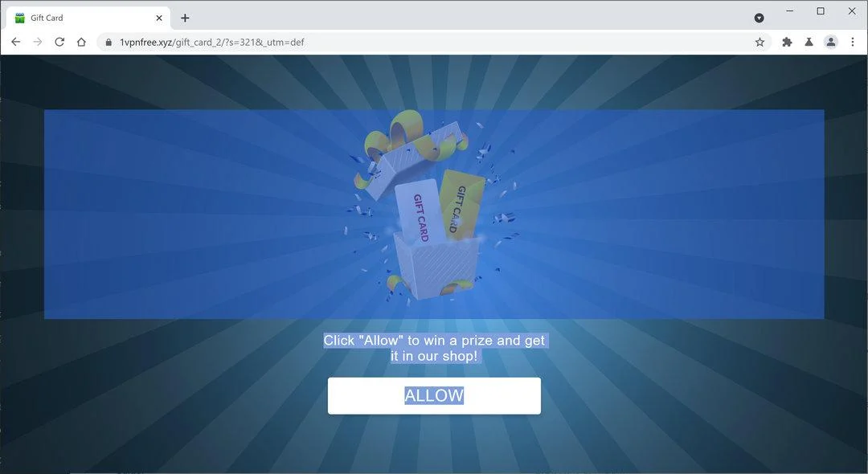
Task: Open a new tab with the plus button
Action: 185,18
